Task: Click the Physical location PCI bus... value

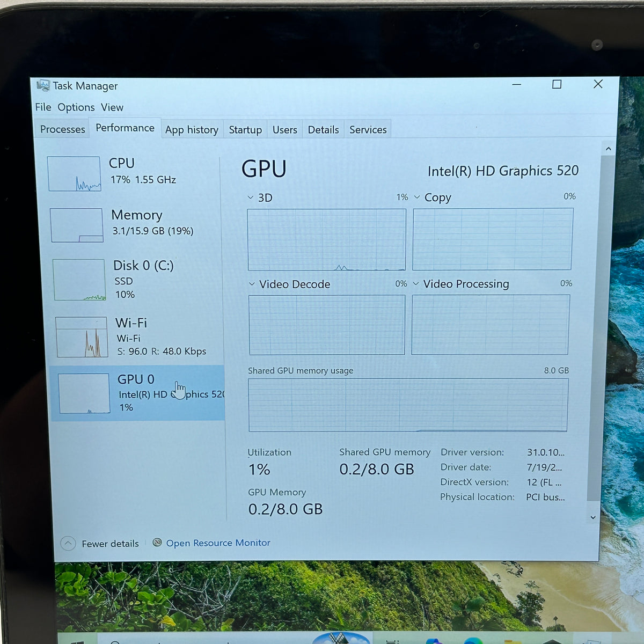Action: coord(545,497)
